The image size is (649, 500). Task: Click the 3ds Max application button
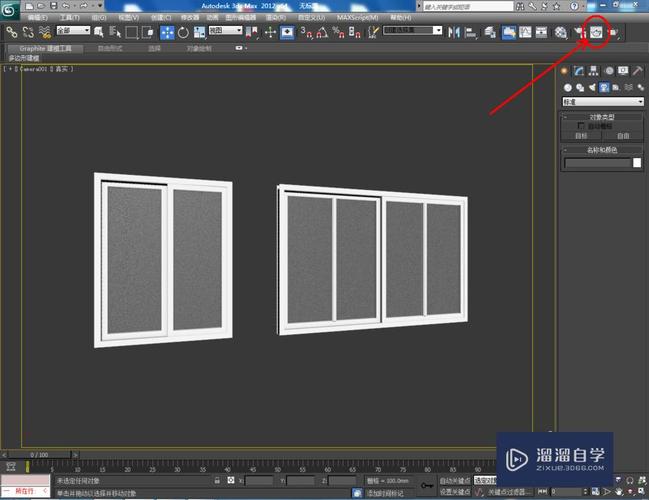tap(9, 10)
